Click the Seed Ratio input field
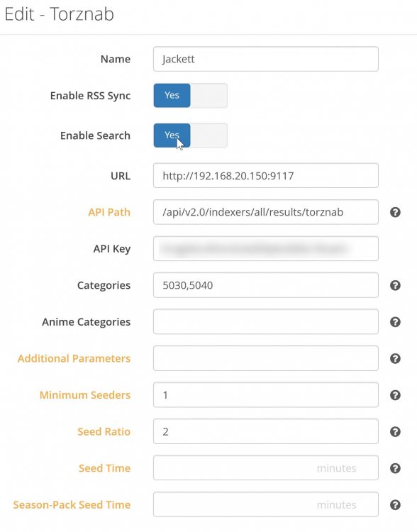 266,431
